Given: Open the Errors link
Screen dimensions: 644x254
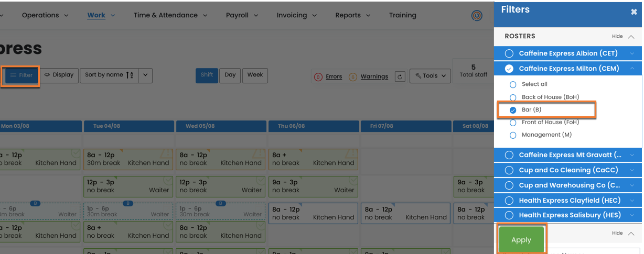Looking at the screenshot, I should tap(334, 76).
